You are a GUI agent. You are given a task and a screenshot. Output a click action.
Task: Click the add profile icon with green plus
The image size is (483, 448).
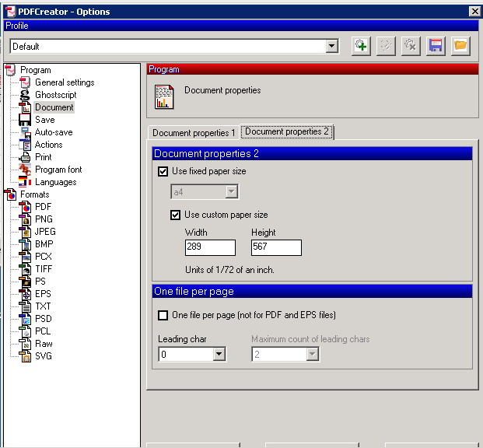pyautogui.click(x=361, y=46)
